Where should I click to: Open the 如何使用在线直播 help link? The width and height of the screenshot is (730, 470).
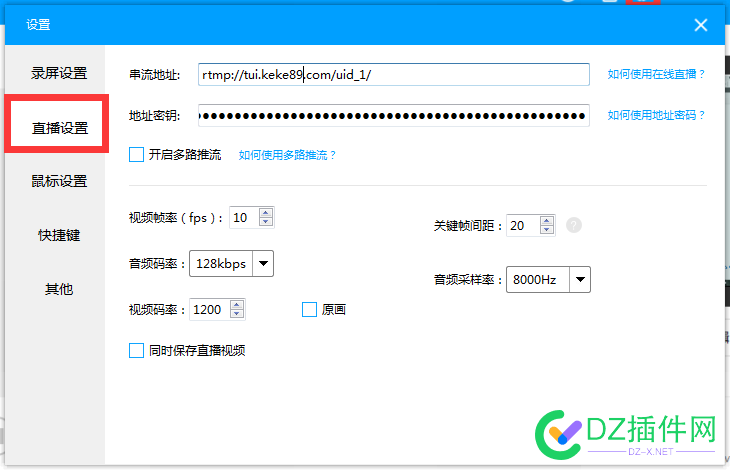click(656, 74)
